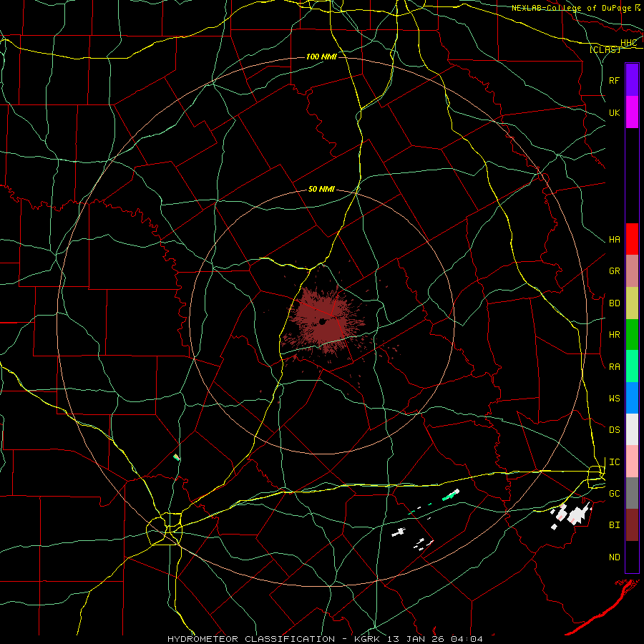The width and height of the screenshot is (644, 644).
Task: Click the GR legend label
Action: [614, 270]
